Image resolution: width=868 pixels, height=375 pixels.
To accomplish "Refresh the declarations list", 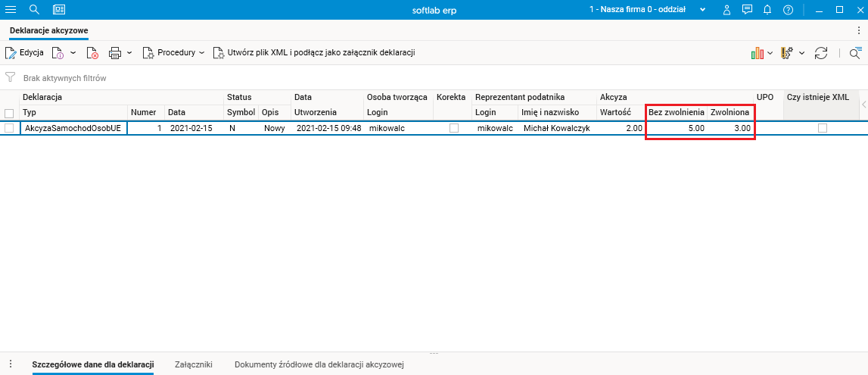I will click(821, 53).
